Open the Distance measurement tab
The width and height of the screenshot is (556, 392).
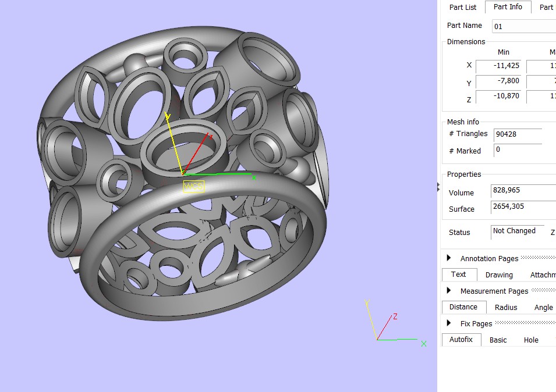click(463, 307)
